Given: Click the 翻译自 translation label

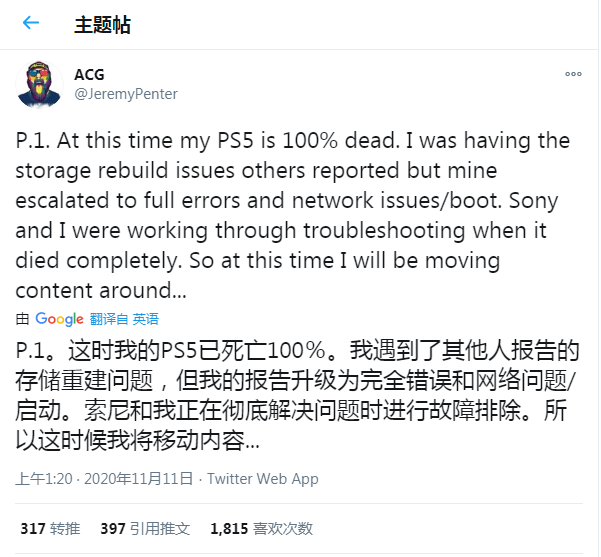Looking at the screenshot, I should click(x=109, y=319).
